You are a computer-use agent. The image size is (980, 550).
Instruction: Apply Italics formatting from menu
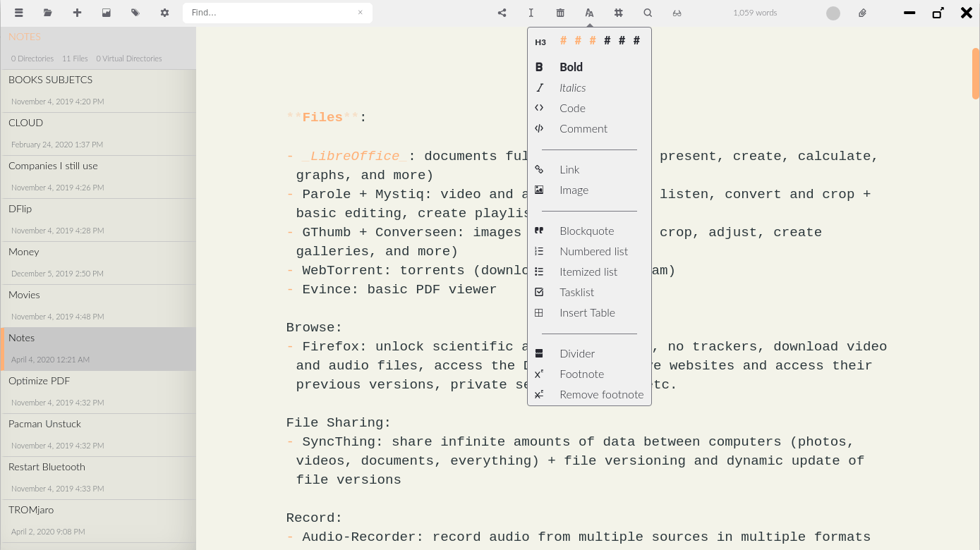click(x=589, y=87)
